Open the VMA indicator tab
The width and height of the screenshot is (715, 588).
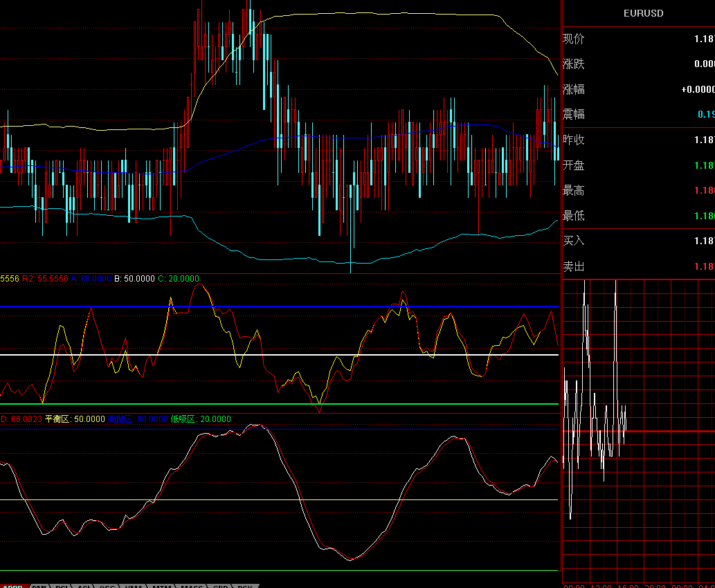[134, 586]
